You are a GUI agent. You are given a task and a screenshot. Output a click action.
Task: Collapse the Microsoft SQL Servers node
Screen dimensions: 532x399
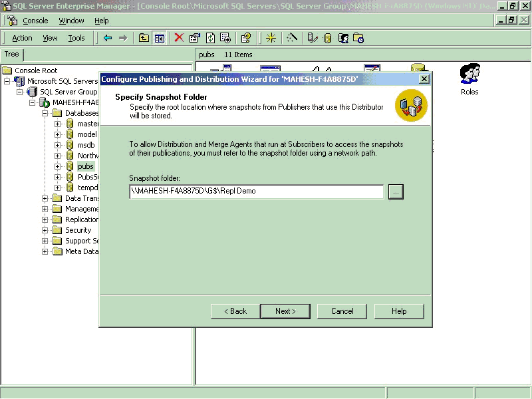7,81
